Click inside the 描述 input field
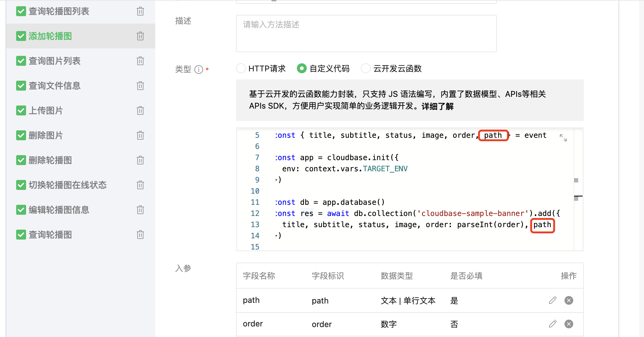 pos(366,34)
